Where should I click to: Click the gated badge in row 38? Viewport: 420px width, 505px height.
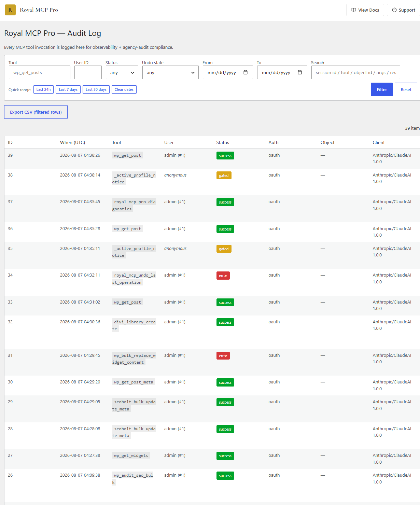point(224,176)
